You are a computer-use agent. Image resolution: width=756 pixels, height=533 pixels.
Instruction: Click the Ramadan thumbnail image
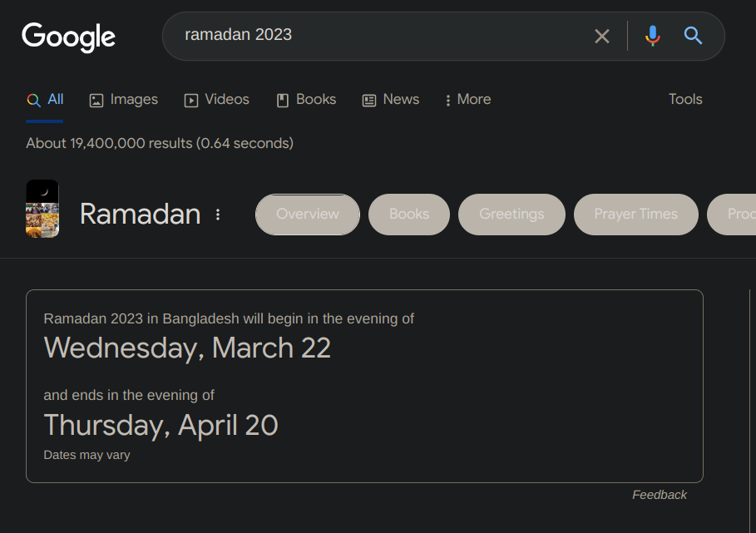42,209
